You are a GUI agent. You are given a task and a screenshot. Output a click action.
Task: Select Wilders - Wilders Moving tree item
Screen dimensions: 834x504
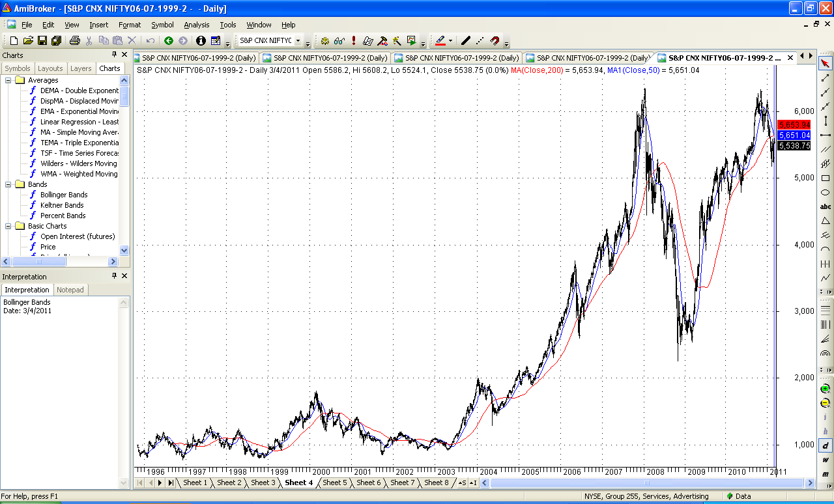pos(79,163)
